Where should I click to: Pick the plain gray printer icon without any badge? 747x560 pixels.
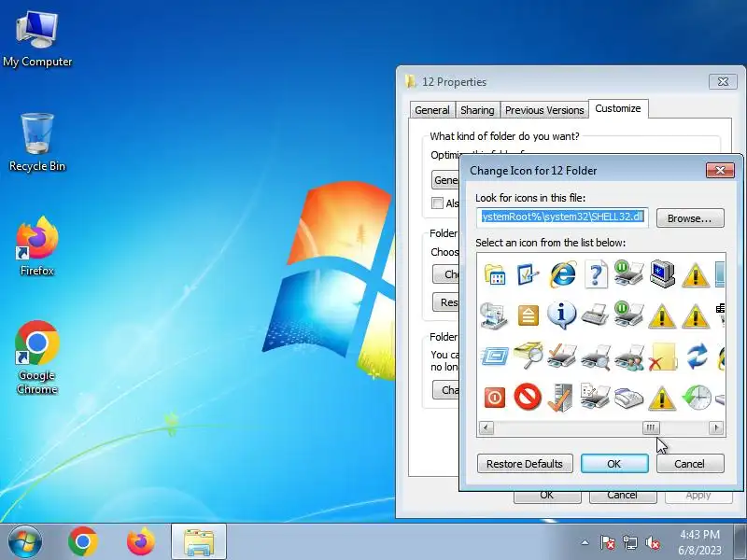tap(595, 315)
